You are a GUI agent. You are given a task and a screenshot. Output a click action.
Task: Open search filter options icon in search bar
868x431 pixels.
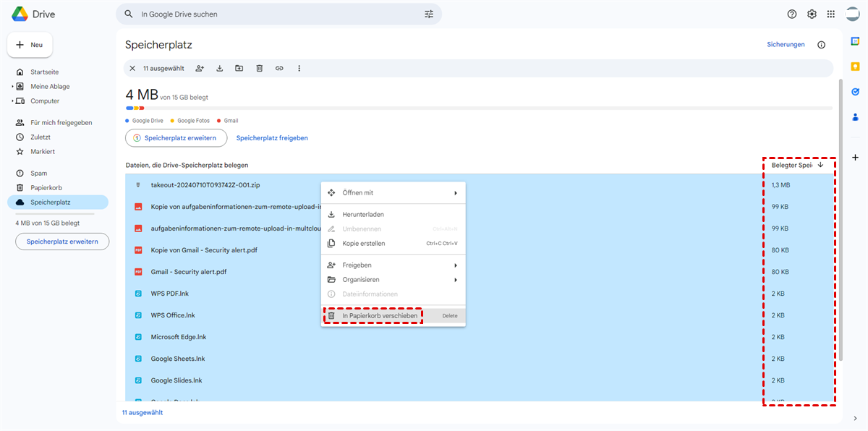point(429,14)
